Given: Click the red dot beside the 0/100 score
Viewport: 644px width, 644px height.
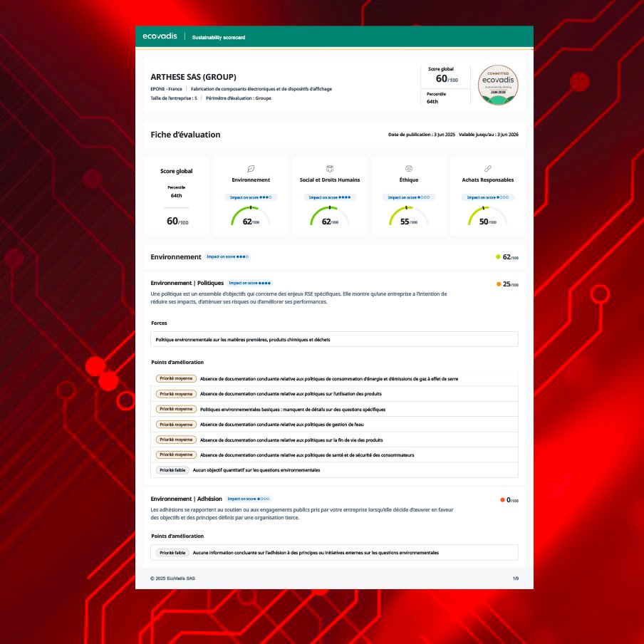Looking at the screenshot, I should point(502,500).
